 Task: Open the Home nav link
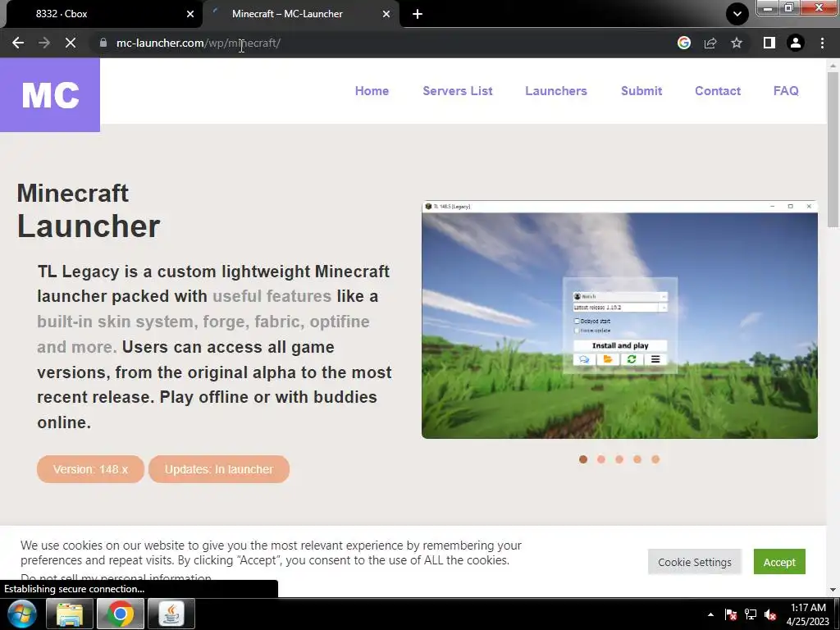click(372, 91)
